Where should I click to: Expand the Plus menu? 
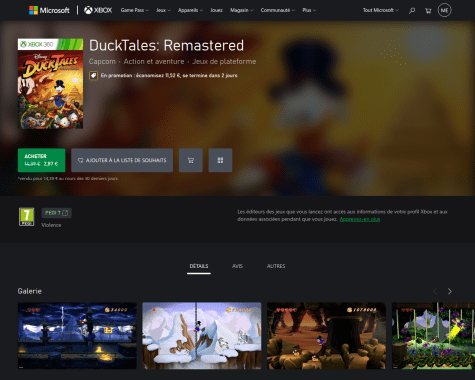click(x=309, y=10)
